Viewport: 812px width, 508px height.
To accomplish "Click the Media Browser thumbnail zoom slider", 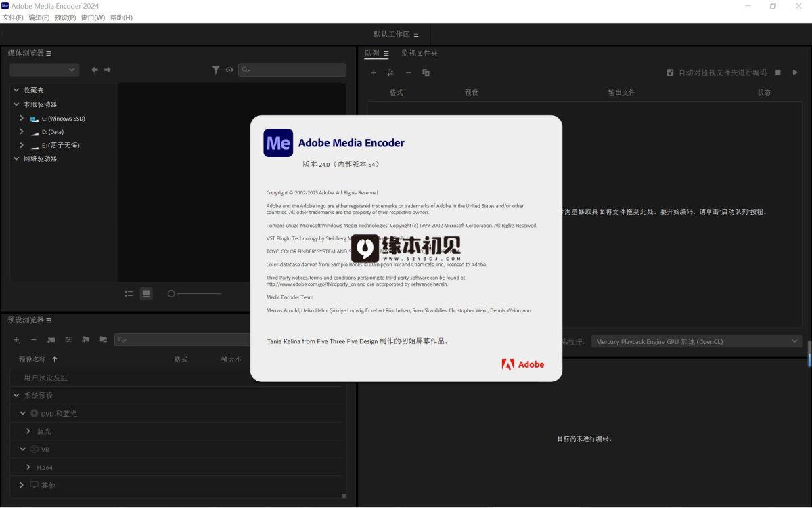I will coord(194,293).
